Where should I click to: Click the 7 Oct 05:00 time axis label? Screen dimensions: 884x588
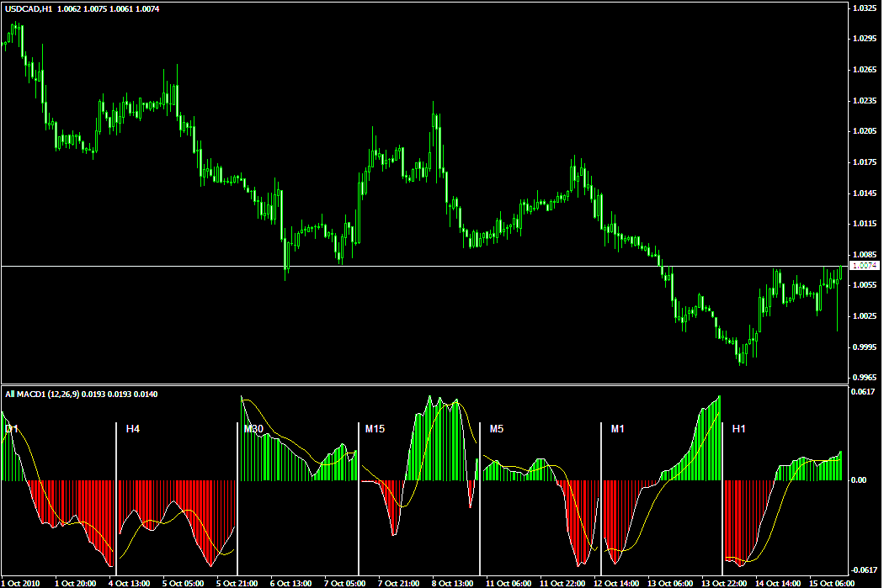click(344, 584)
